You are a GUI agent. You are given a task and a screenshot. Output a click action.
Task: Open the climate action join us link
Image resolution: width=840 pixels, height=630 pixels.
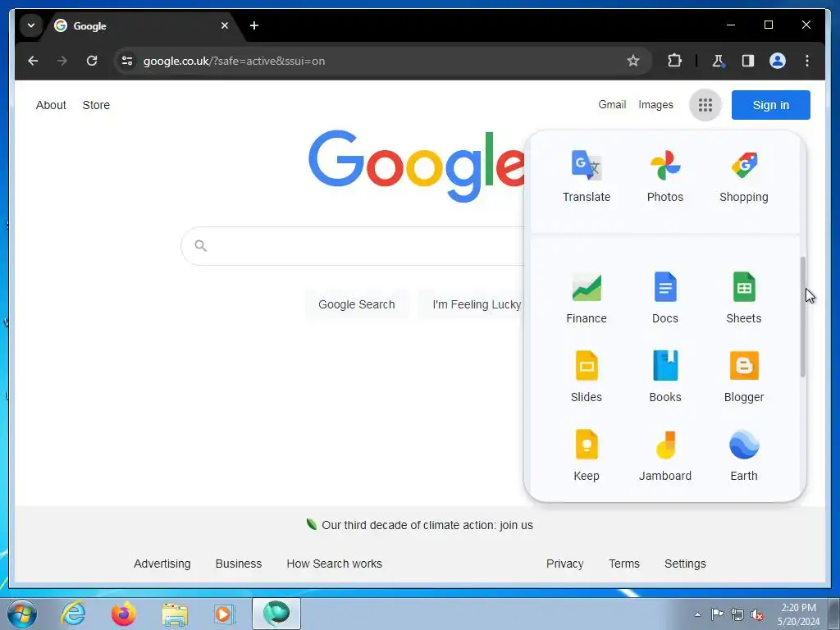(x=427, y=525)
